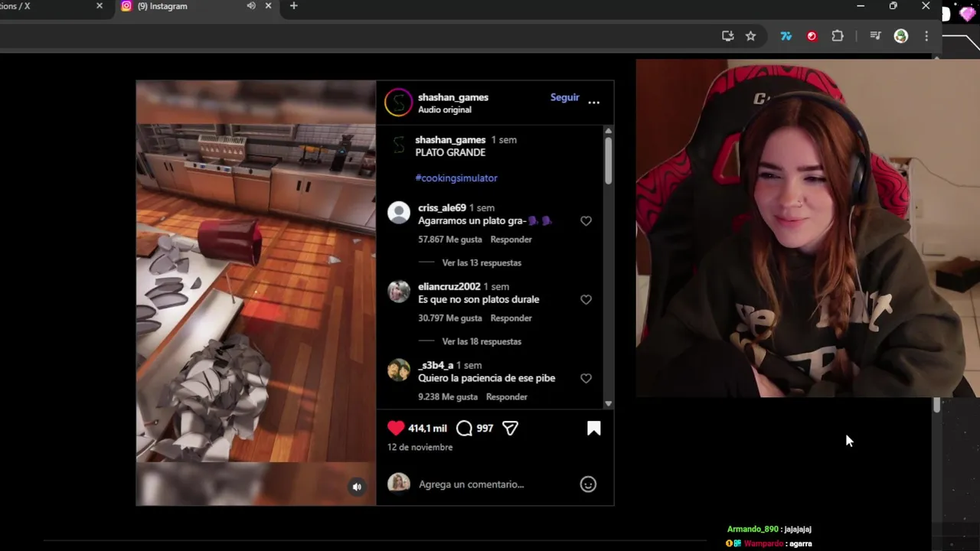This screenshot has width=980, height=551.
Task: Click the 414,1 mil likes count
Action: tap(427, 429)
